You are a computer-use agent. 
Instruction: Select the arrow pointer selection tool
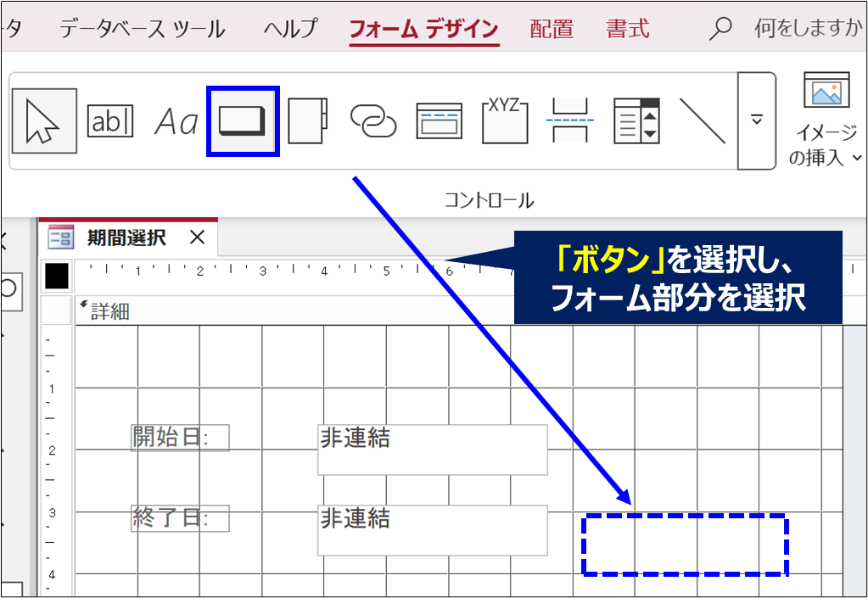pyautogui.click(x=44, y=121)
